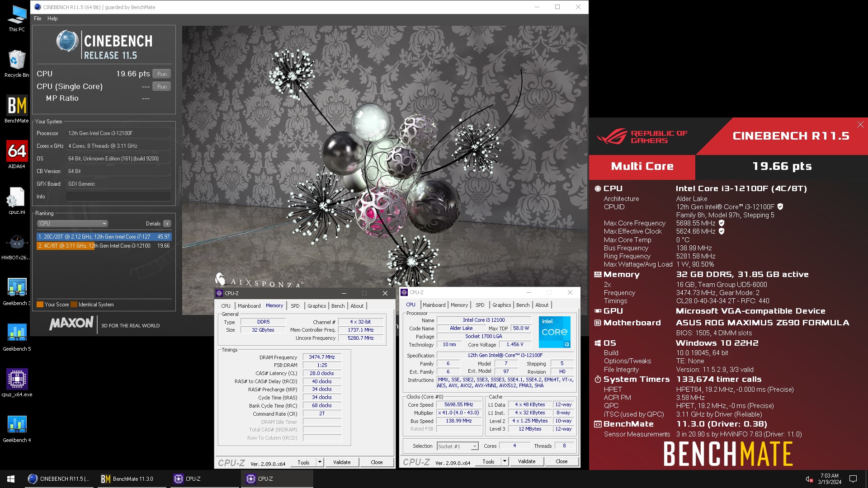Viewport: 868px width, 488px height.
Task: Open Graphics tab in CPU-Z CPU window
Action: click(502, 305)
